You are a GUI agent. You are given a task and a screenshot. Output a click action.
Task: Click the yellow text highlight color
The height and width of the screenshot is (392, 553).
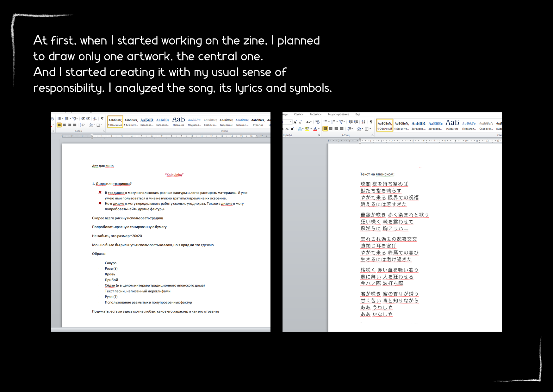click(x=307, y=129)
